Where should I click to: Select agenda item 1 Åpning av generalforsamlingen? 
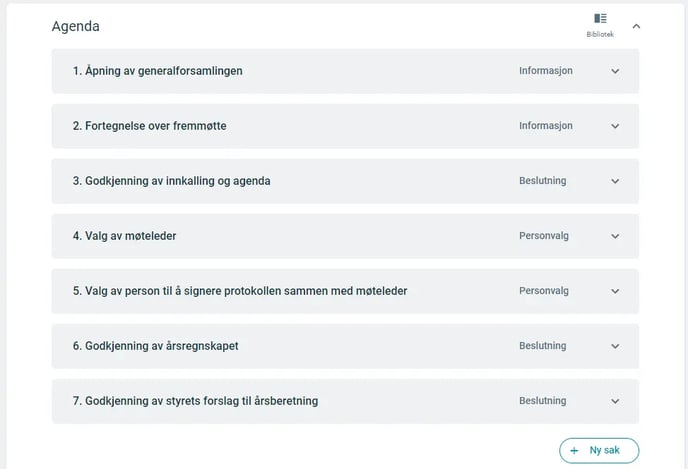345,71
